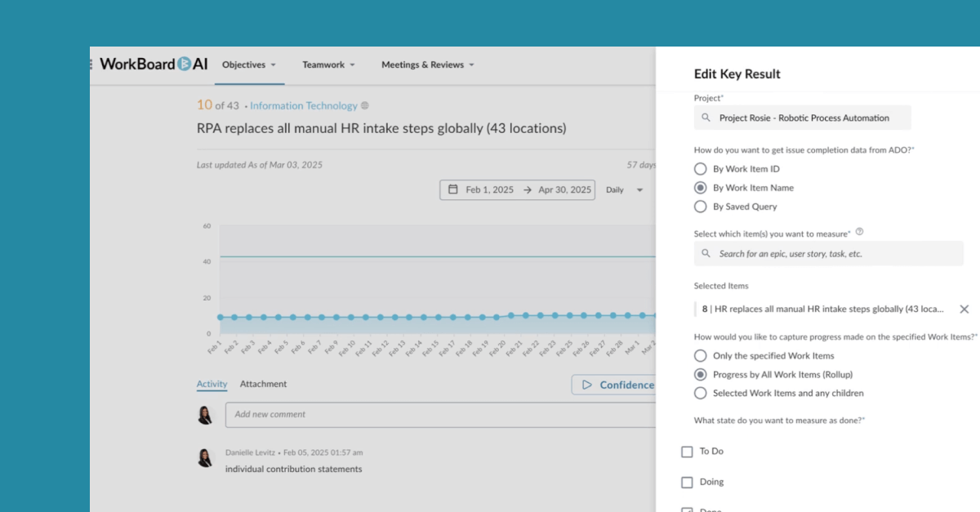The width and height of the screenshot is (980, 512).
Task: Select the By Work Item ID radio button
Action: 700,168
